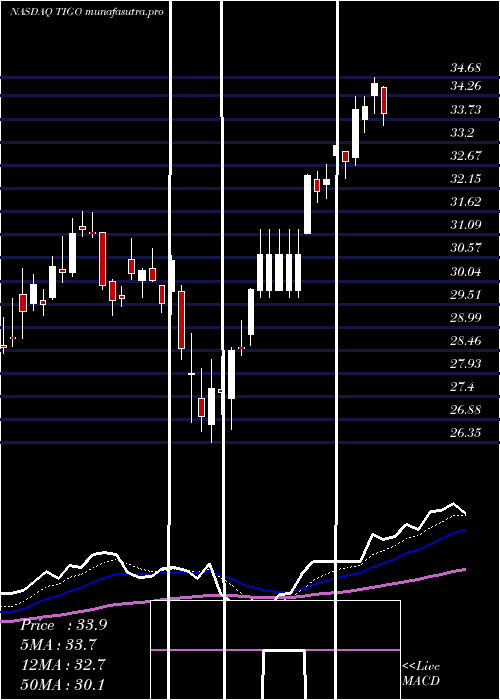Click the 32.67 price axis label
The image size is (500, 700).
[465, 156]
